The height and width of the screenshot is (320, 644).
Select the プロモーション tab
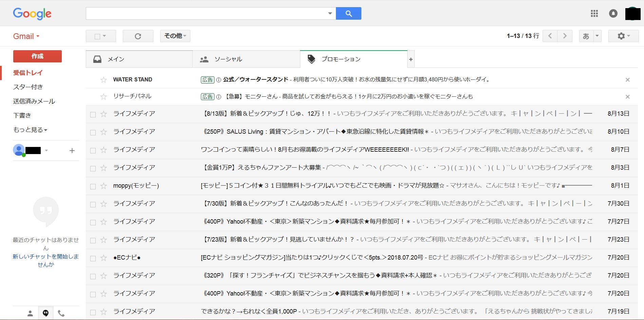pyautogui.click(x=354, y=59)
